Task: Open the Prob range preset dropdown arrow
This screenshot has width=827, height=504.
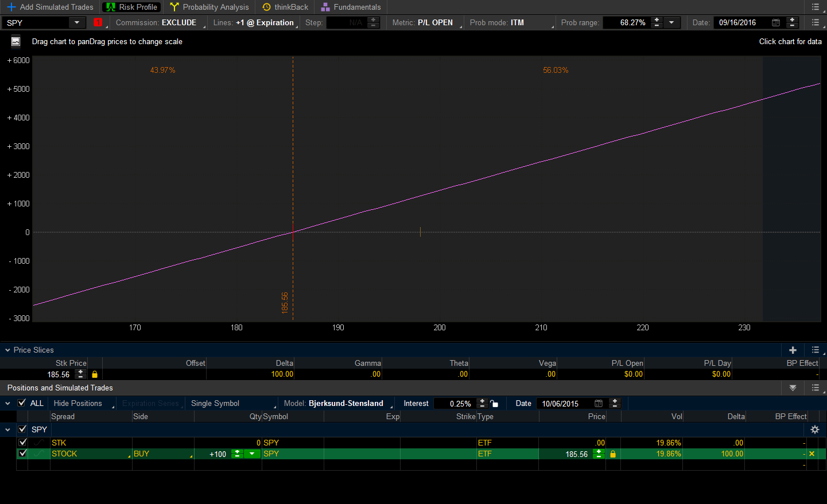Action: click(671, 22)
